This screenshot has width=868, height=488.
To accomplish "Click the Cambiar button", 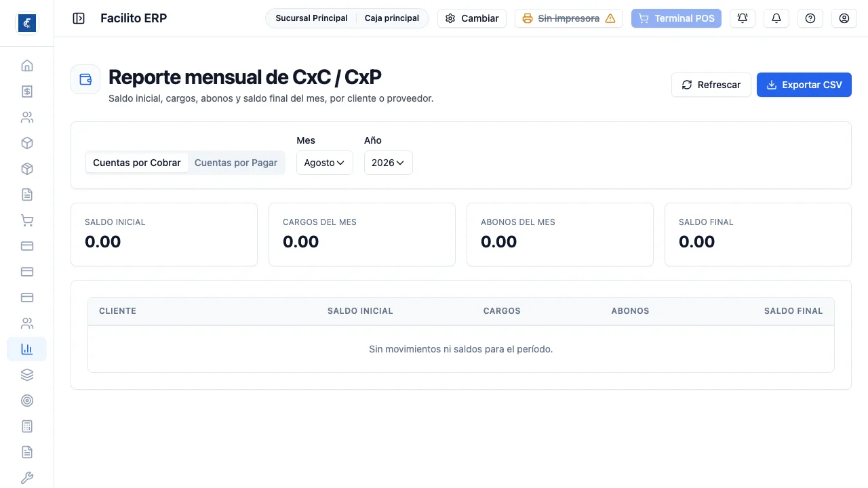I will point(472,18).
